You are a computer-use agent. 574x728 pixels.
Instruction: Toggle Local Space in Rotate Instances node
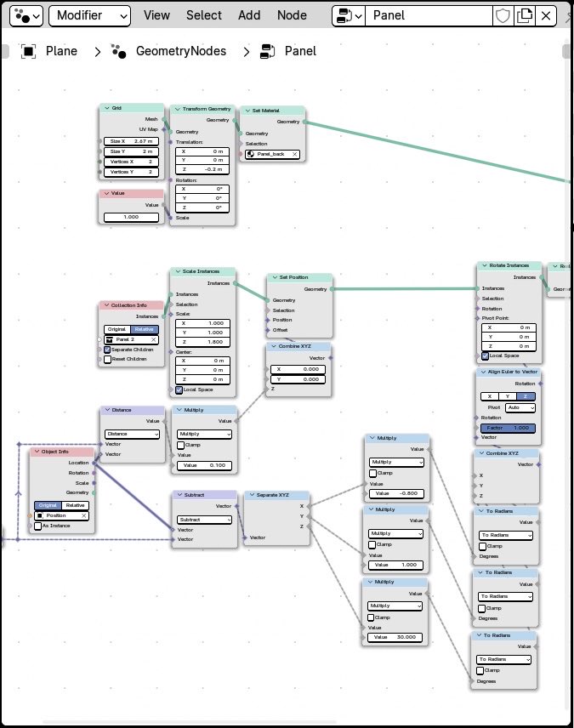[485, 356]
